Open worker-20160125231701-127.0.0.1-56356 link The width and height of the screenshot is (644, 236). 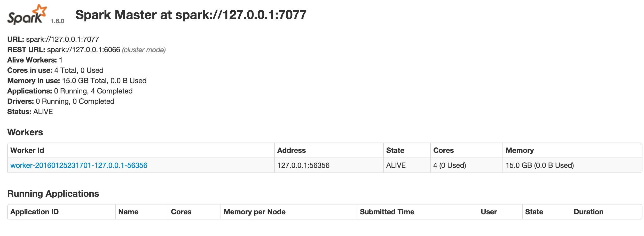pos(79,166)
